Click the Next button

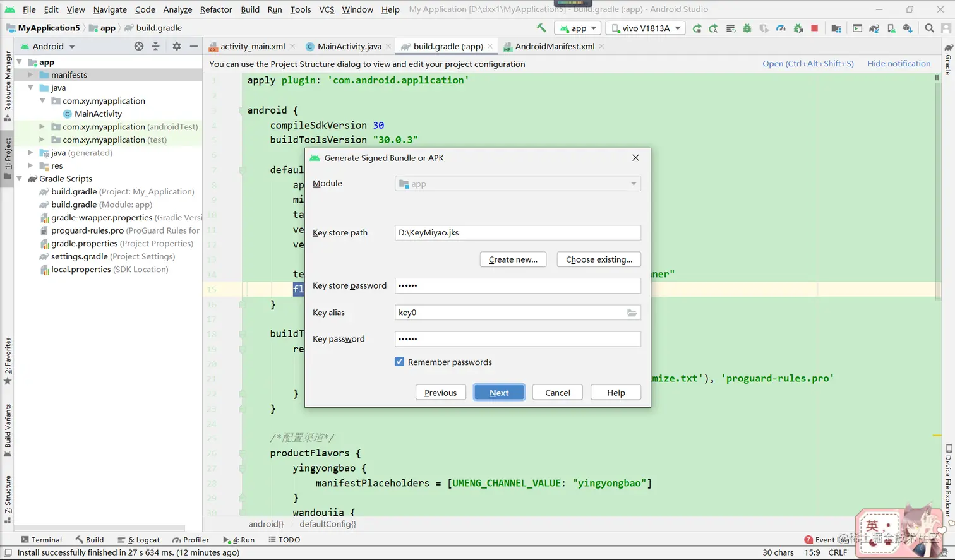499,393
